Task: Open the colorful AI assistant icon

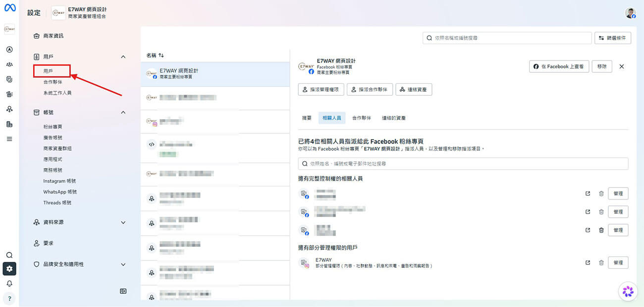Action: point(628,291)
